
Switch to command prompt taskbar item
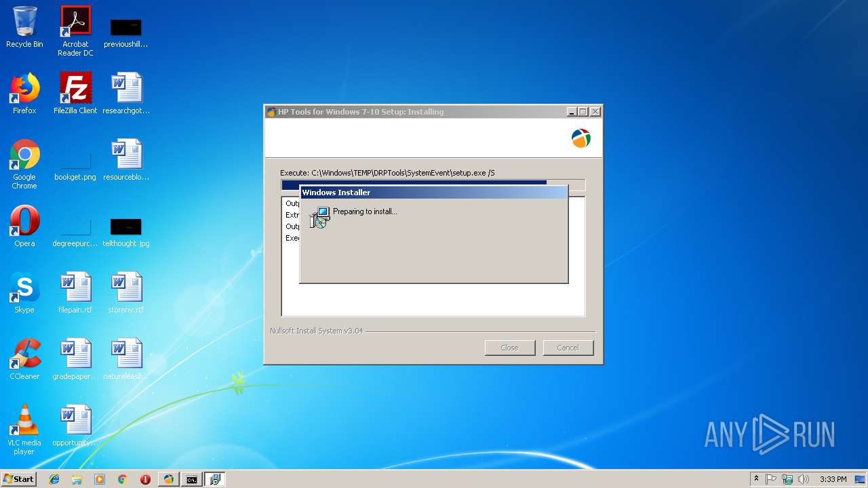click(192, 479)
